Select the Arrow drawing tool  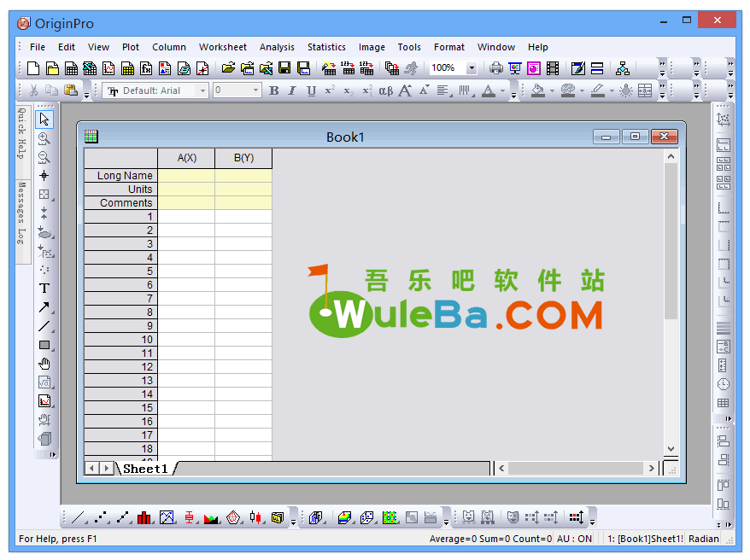coord(44,307)
